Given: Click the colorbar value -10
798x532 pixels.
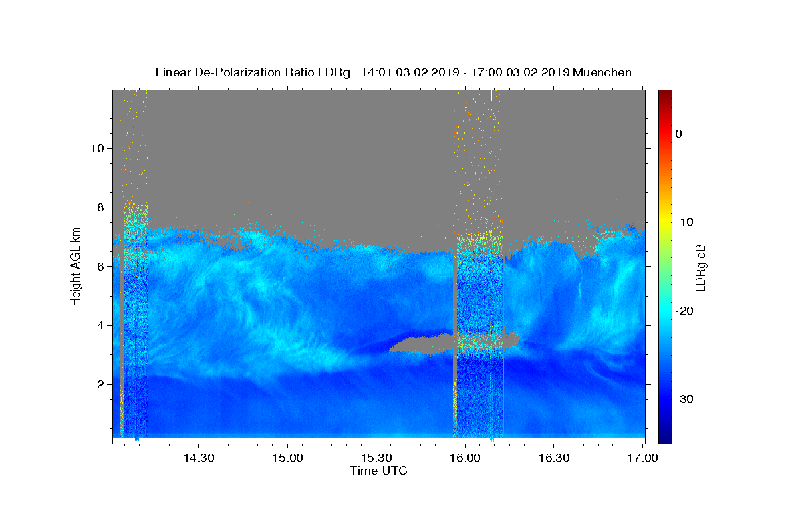Looking at the screenshot, I should tap(684, 222).
